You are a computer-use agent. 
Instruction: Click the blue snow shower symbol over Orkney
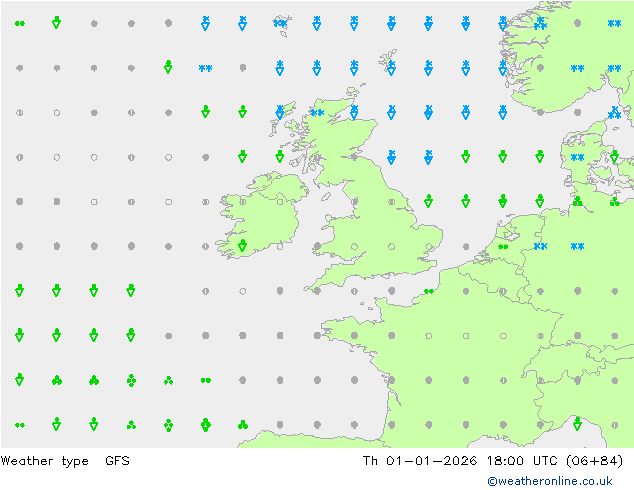[x=354, y=112]
